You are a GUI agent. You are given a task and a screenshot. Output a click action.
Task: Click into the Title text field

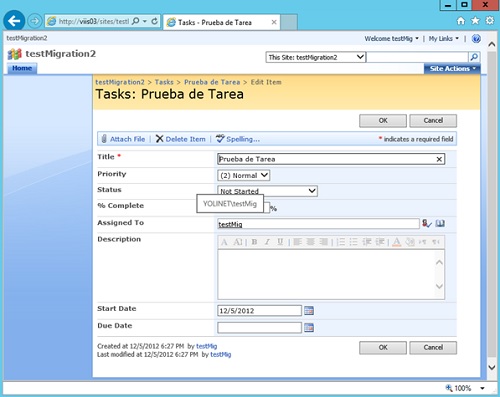pyautogui.click(x=331, y=159)
